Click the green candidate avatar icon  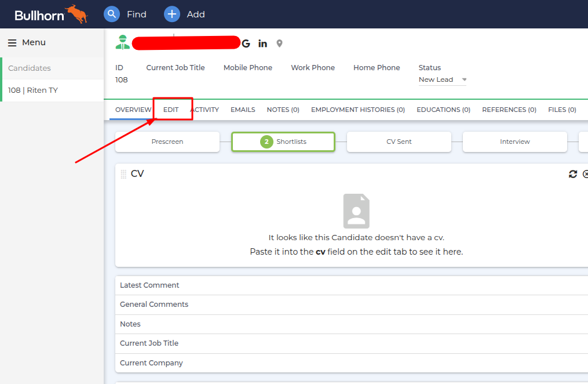pos(122,42)
